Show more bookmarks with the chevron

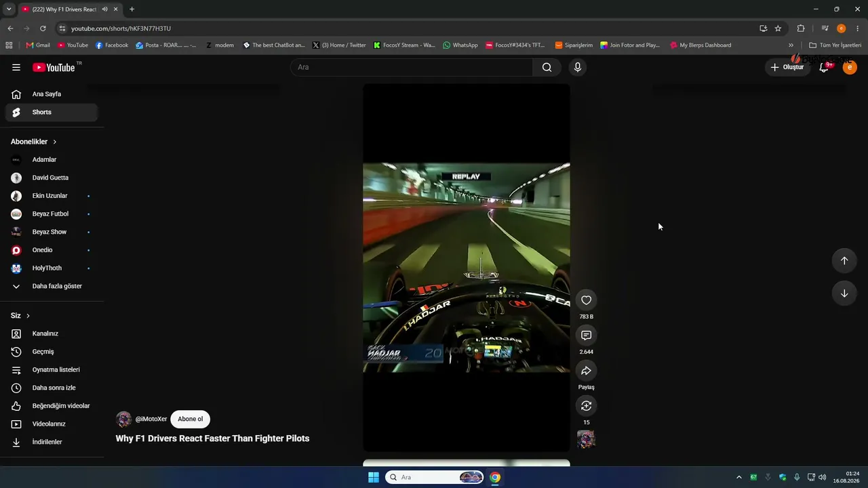click(791, 45)
